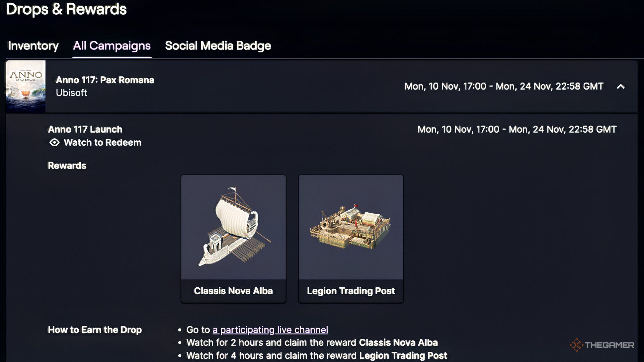Open the Ubisoft publisher name
644x362 pixels.
click(71, 93)
